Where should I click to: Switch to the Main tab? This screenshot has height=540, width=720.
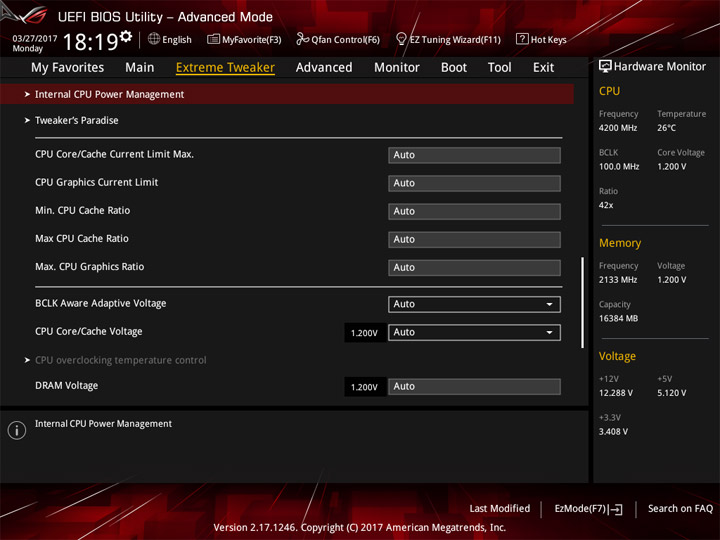[140, 68]
